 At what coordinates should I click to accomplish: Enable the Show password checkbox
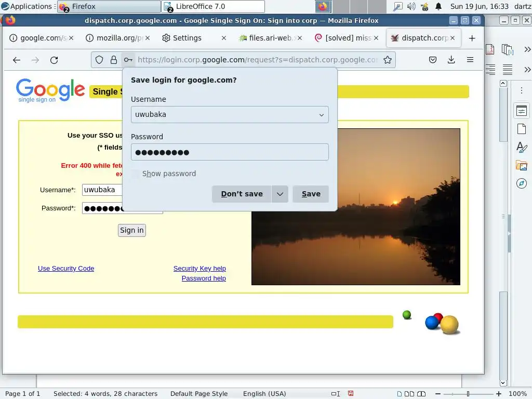(135, 174)
